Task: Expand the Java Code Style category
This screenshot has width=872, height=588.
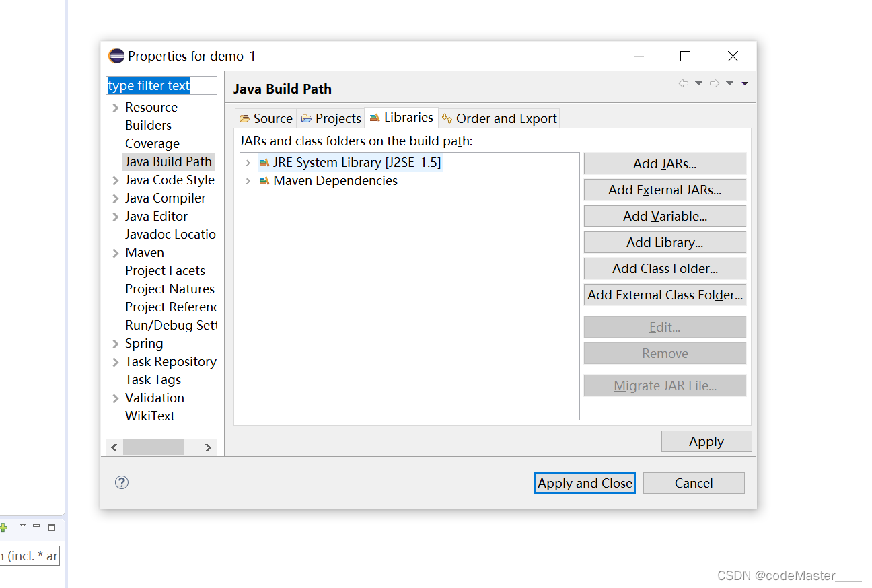Action: [116, 180]
